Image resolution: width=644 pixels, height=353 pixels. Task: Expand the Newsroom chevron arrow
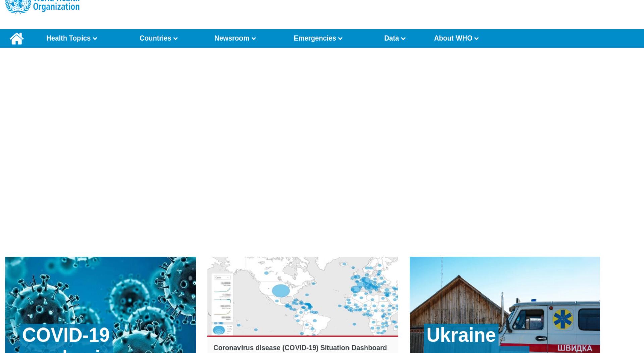coord(254,39)
